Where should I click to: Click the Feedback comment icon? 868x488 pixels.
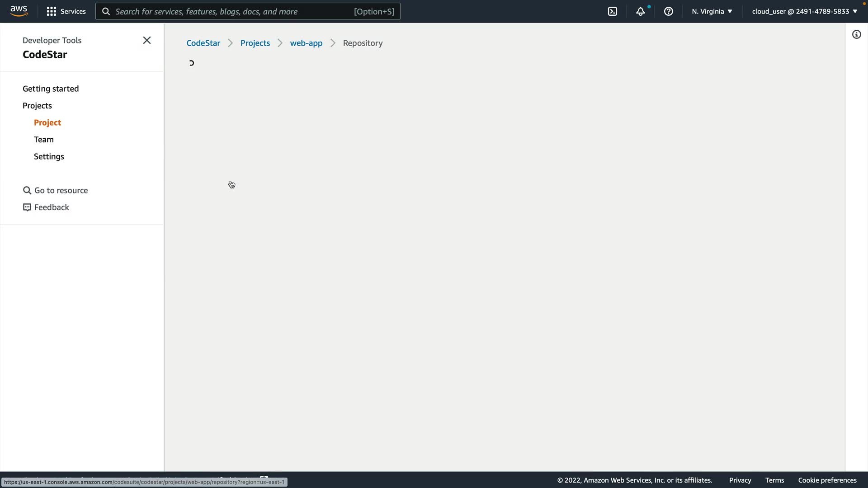(27, 207)
